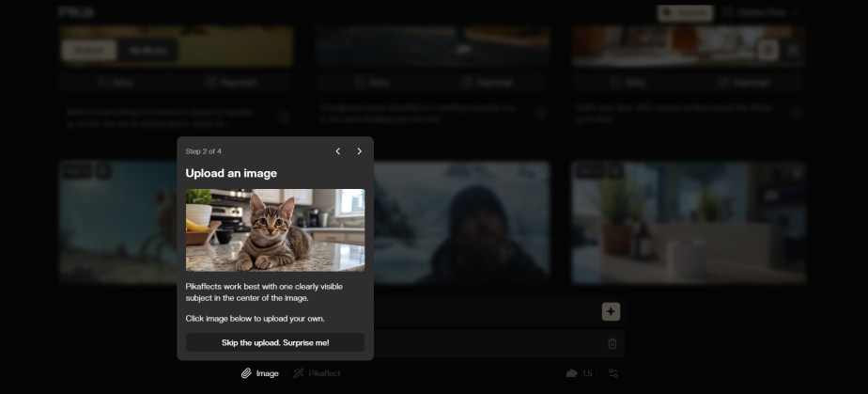
Task: Select the Pika 1.5 model icon
Action: point(579,373)
